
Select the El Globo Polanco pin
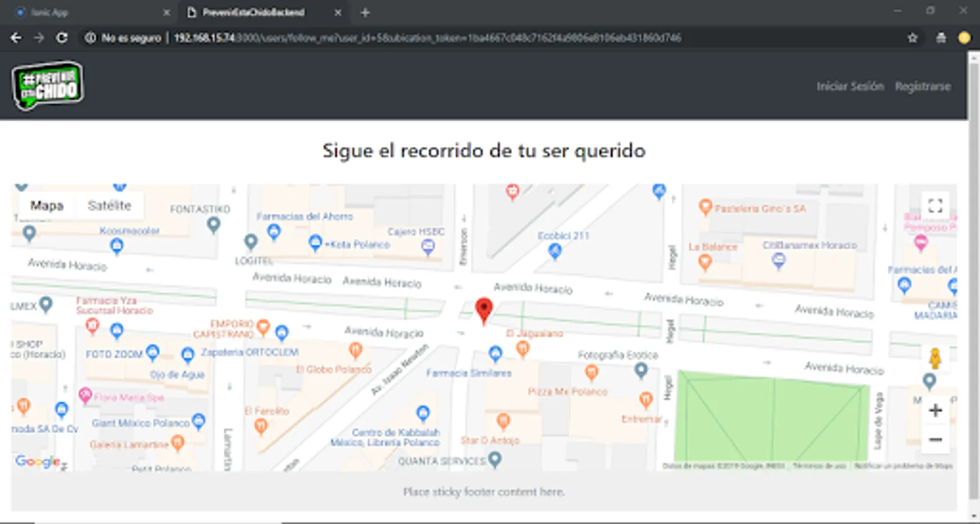[x=355, y=350]
